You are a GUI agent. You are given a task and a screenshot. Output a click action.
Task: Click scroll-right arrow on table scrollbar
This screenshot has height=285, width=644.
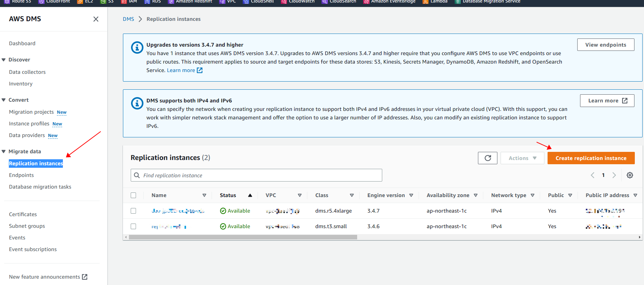(x=639, y=237)
